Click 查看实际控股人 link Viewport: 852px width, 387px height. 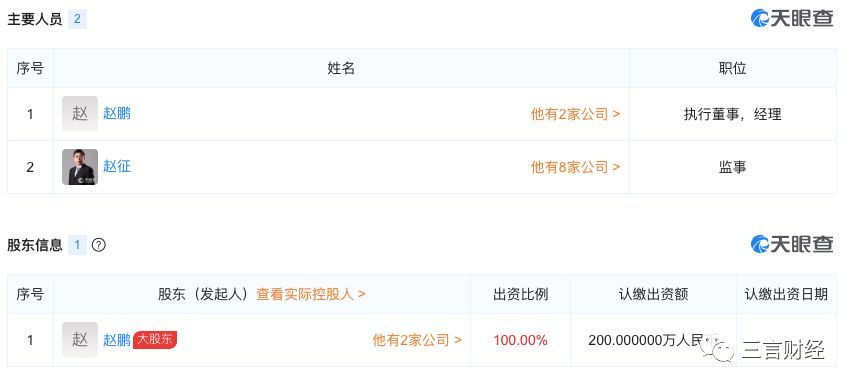tap(311, 295)
